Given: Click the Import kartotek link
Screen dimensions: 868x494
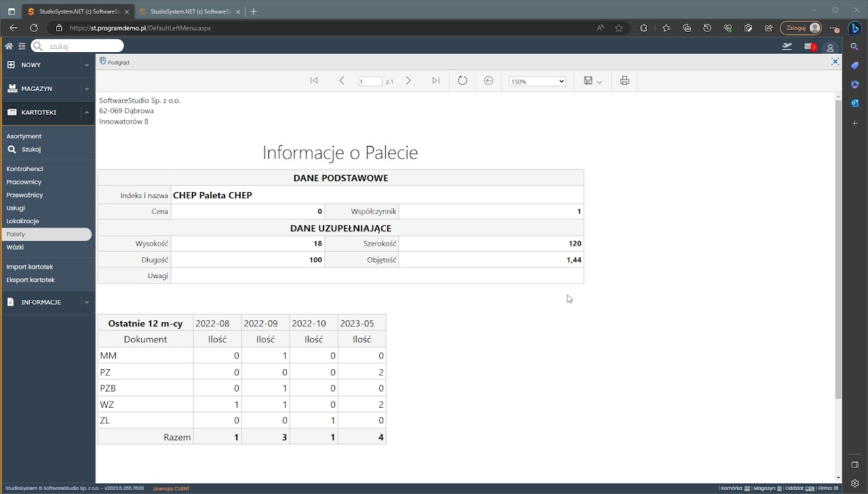Looking at the screenshot, I should (x=30, y=267).
